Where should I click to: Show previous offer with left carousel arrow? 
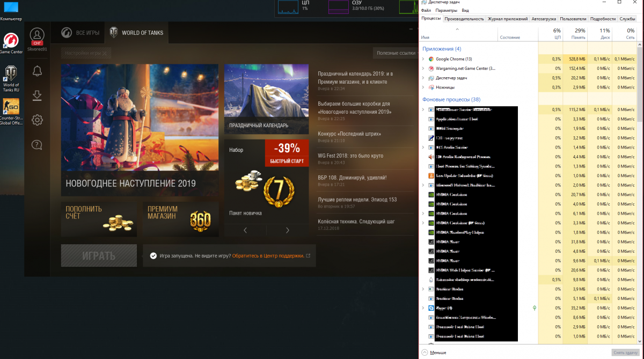click(x=245, y=230)
